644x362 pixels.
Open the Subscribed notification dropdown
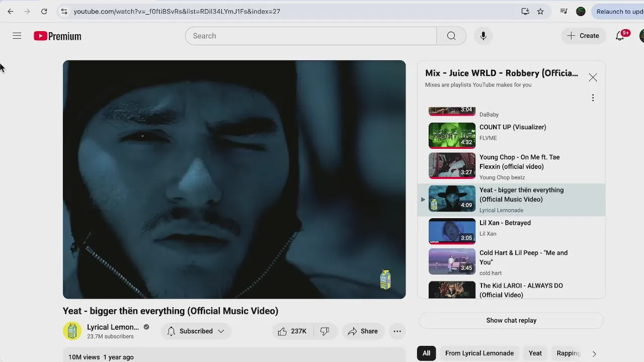pyautogui.click(x=196, y=331)
